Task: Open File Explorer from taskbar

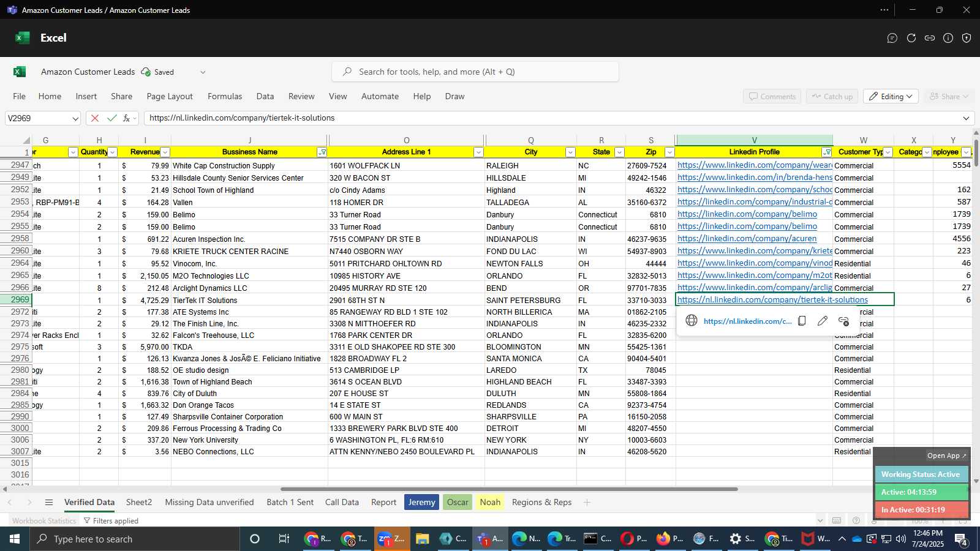Action: click(x=422, y=539)
